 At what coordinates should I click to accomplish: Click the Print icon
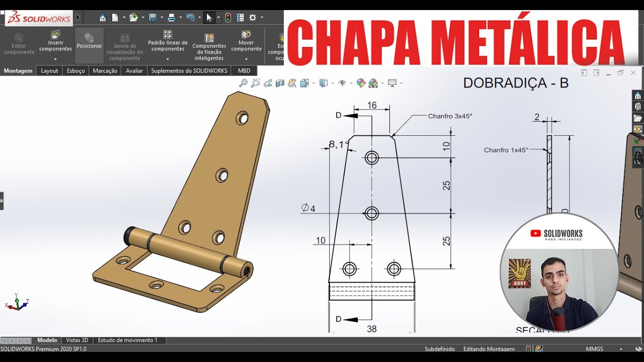click(172, 18)
